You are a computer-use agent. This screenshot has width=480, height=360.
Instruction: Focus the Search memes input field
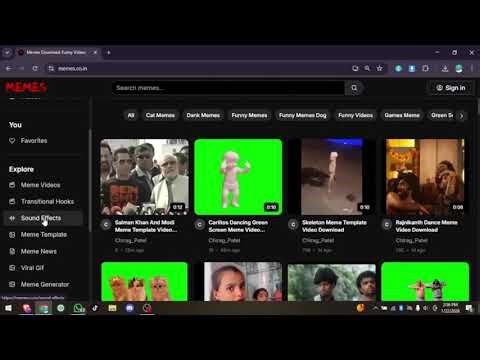(228, 88)
